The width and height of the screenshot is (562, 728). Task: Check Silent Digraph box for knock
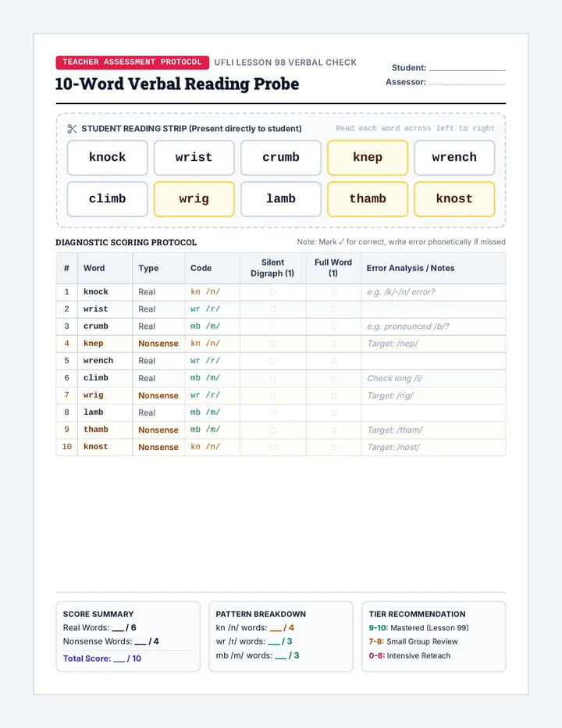pos(273,292)
